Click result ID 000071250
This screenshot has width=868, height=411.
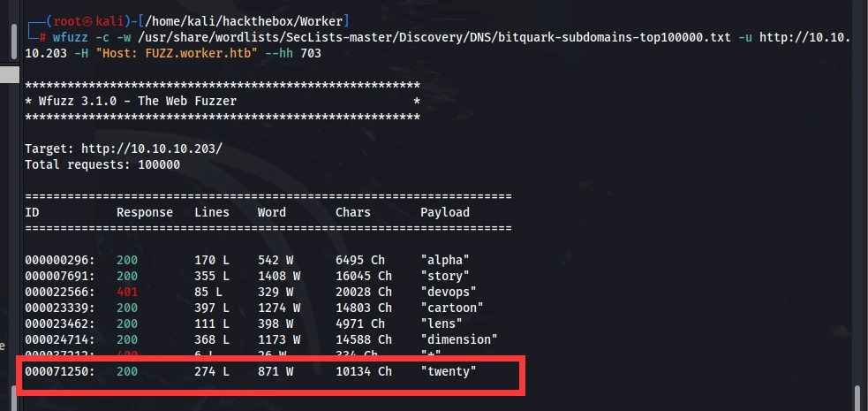point(60,372)
